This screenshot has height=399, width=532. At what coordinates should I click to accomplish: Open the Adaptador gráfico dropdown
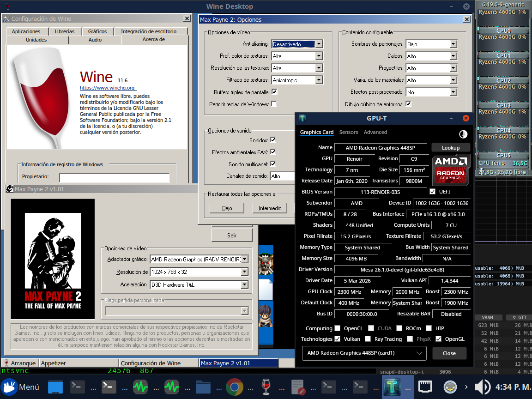click(245, 259)
